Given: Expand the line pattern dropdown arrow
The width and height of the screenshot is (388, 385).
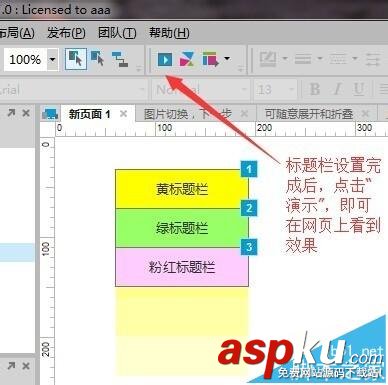Looking at the screenshot, I should (x=355, y=59).
